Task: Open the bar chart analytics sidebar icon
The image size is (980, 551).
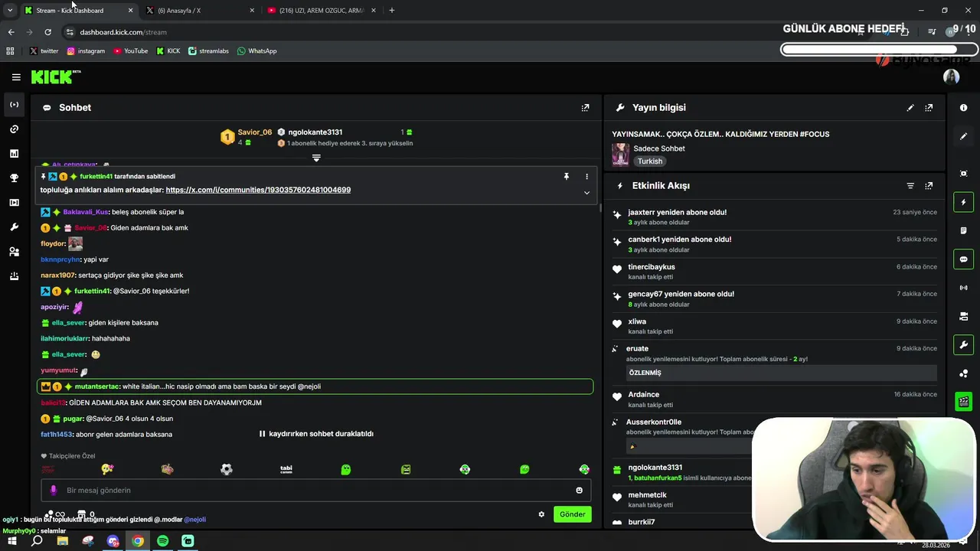Action: 14,154
